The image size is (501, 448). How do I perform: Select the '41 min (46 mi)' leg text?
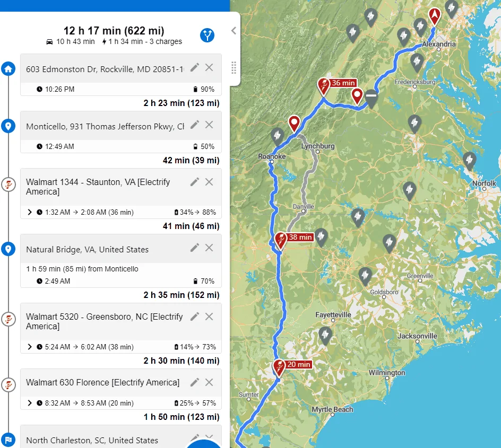(191, 226)
